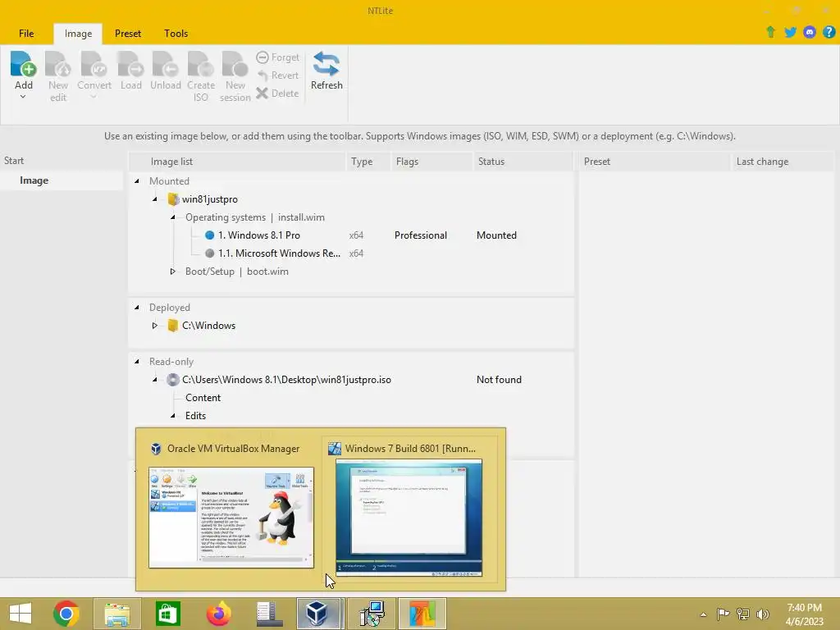Click the Action Center flag tray icon
The height and width of the screenshot is (630, 840).
pos(723,614)
